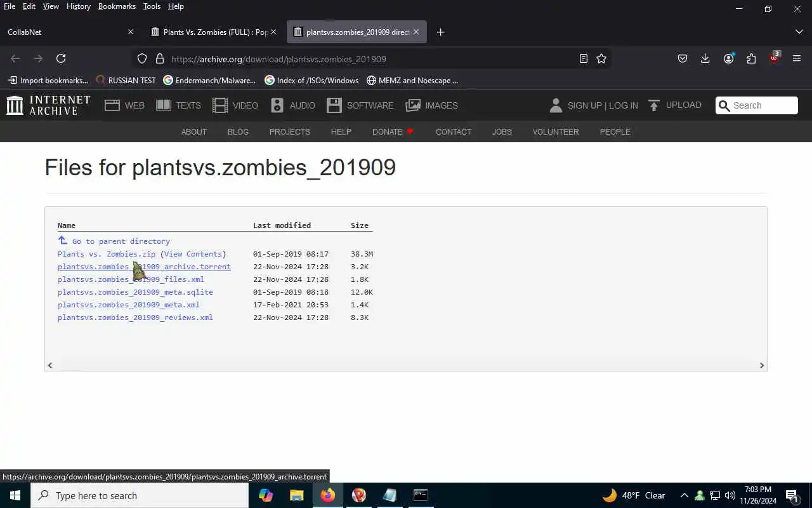Viewport: 812px width, 508px height.
Task: Click the Internet Archive logo
Action: (x=48, y=105)
